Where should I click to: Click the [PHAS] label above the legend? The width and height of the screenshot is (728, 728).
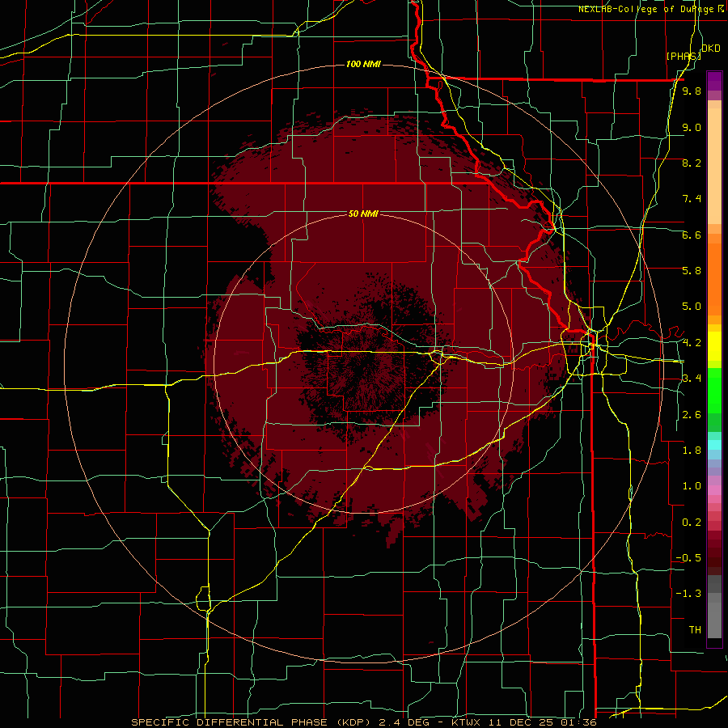(x=684, y=56)
